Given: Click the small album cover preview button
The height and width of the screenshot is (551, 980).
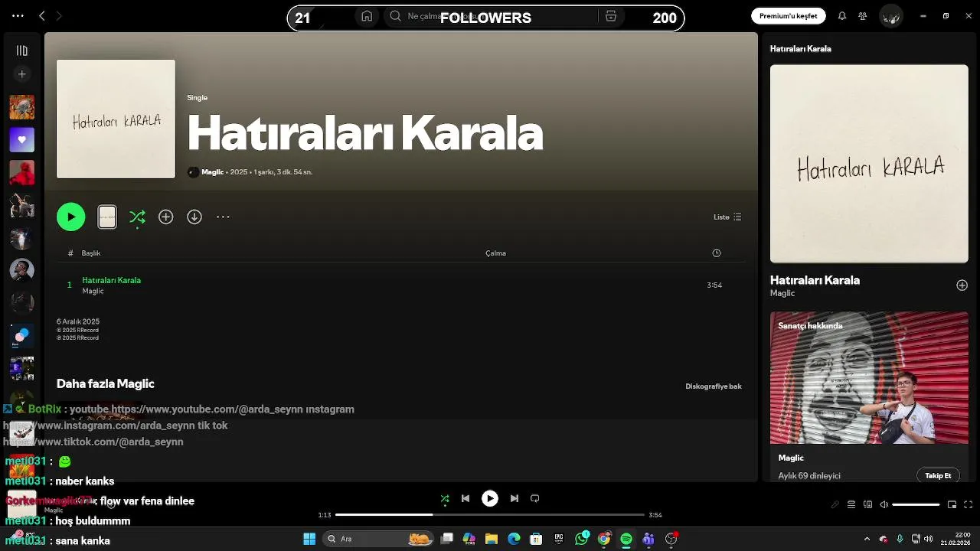Looking at the screenshot, I should coord(107,217).
